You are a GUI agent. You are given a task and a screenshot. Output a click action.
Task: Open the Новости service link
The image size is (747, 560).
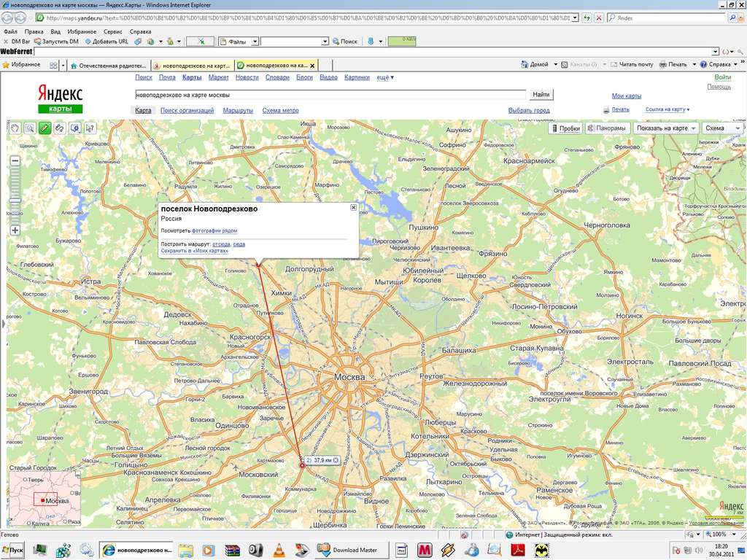(x=247, y=77)
